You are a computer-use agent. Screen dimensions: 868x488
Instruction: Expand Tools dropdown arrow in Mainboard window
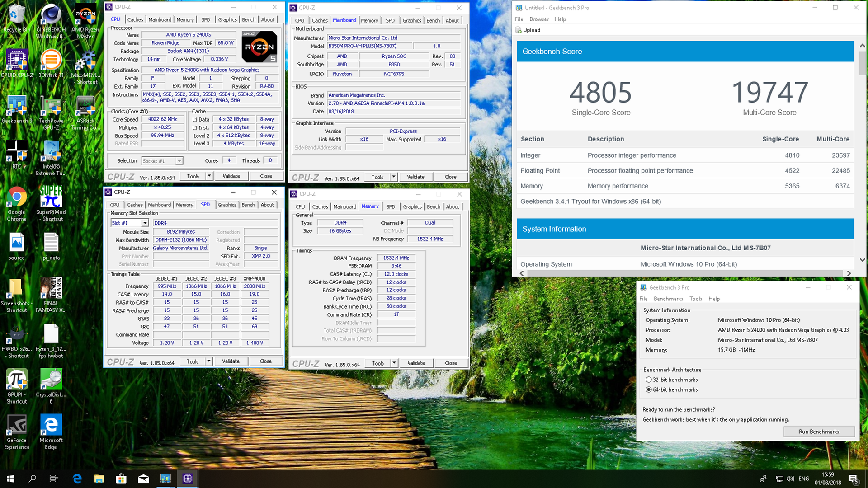[x=394, y=177]
